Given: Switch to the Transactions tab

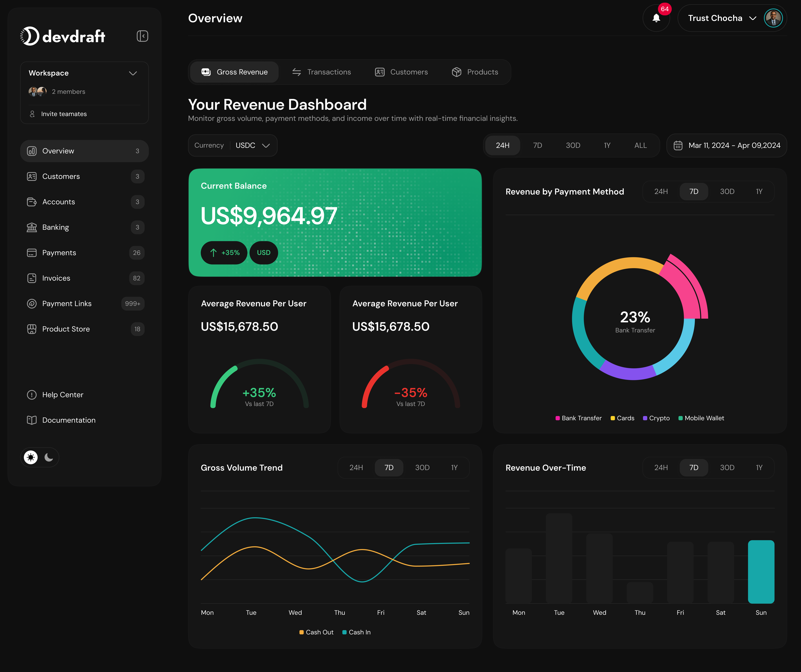Looking at the screenshot, I should pos(322,72).
